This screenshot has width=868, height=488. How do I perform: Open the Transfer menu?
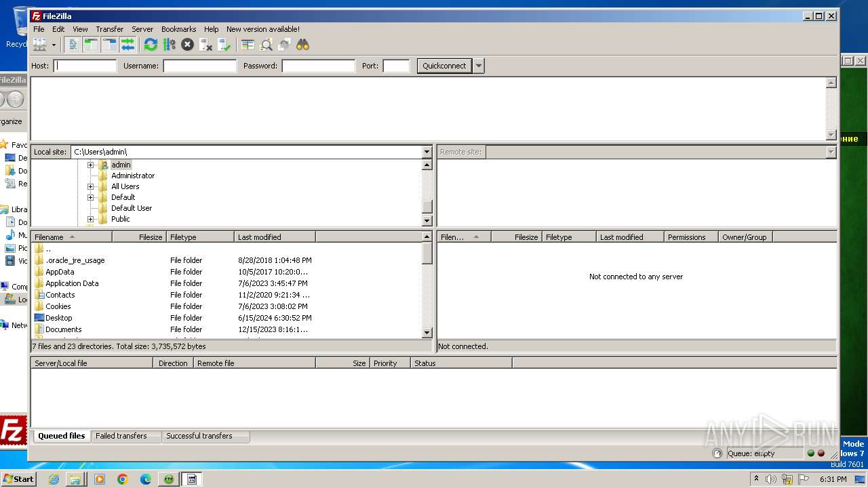tap(109, 29)
